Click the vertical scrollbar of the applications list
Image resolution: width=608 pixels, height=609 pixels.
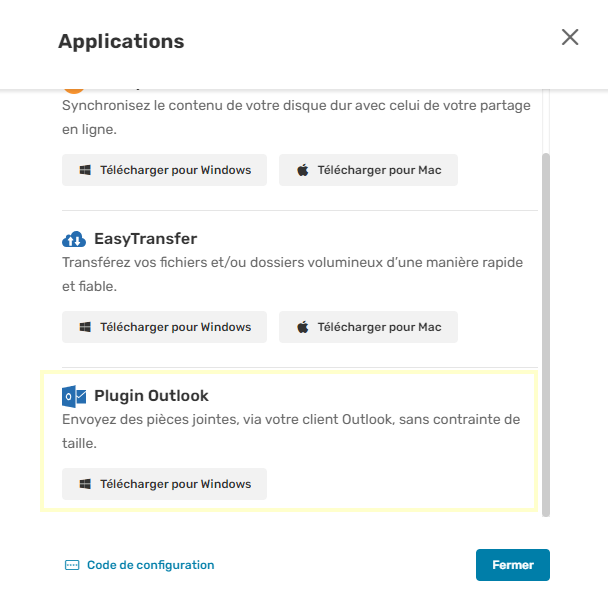click(x=546, y=335)
